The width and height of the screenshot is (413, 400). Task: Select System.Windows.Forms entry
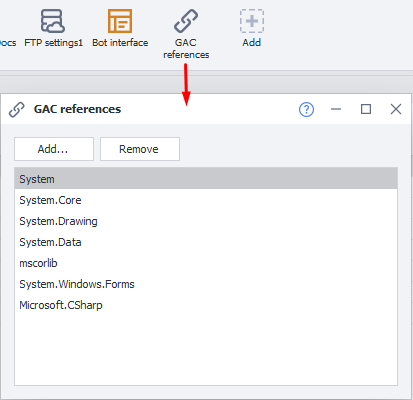tap(206, 284)
